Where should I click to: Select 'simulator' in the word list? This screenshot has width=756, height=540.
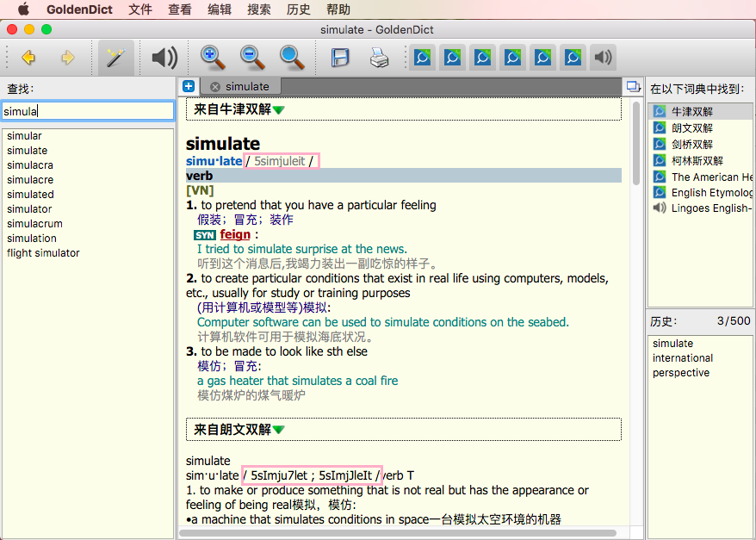click(29, 208)
